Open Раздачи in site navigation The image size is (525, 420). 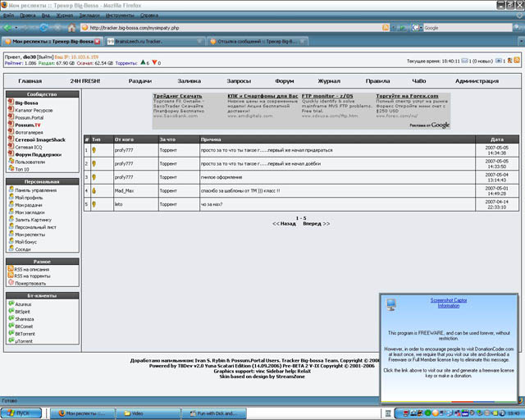coord(140,81)
